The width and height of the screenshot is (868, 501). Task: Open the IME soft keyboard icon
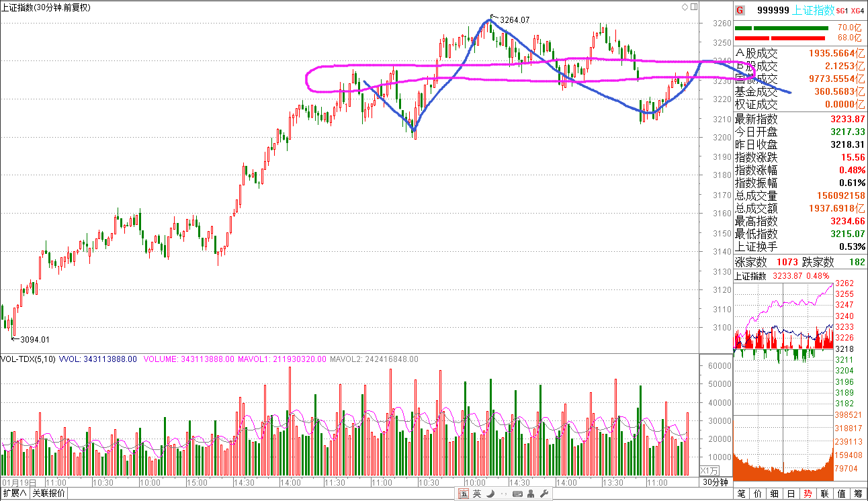coord(517,494)
